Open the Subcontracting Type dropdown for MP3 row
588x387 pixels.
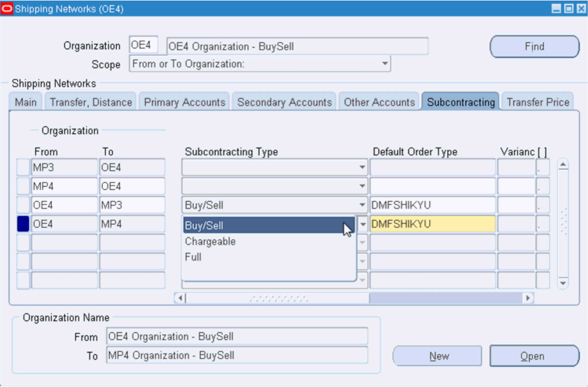(x=362, y=167)
